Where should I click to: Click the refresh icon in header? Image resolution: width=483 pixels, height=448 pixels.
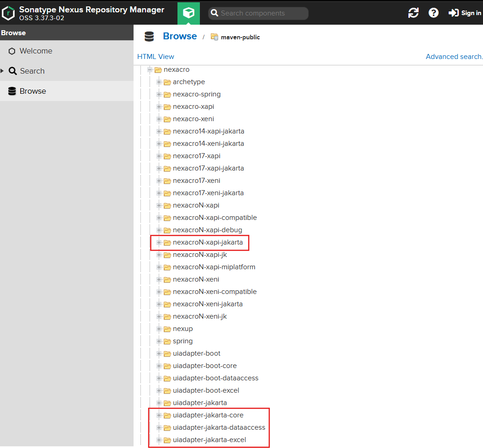tap(413, 13)
